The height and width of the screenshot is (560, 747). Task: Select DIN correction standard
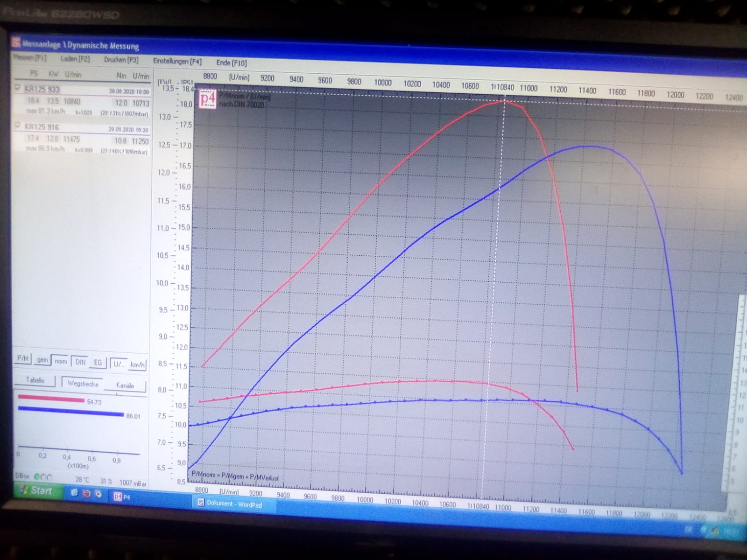point(80,362)
